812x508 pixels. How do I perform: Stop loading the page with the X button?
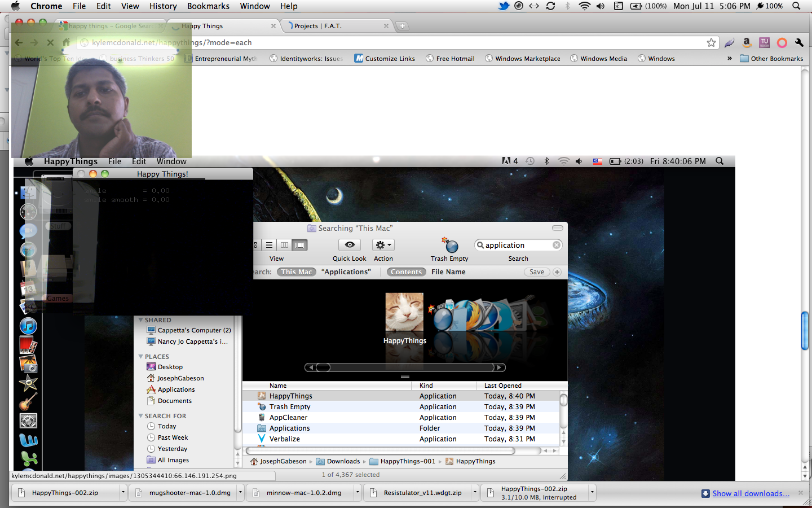click(50, 42)
